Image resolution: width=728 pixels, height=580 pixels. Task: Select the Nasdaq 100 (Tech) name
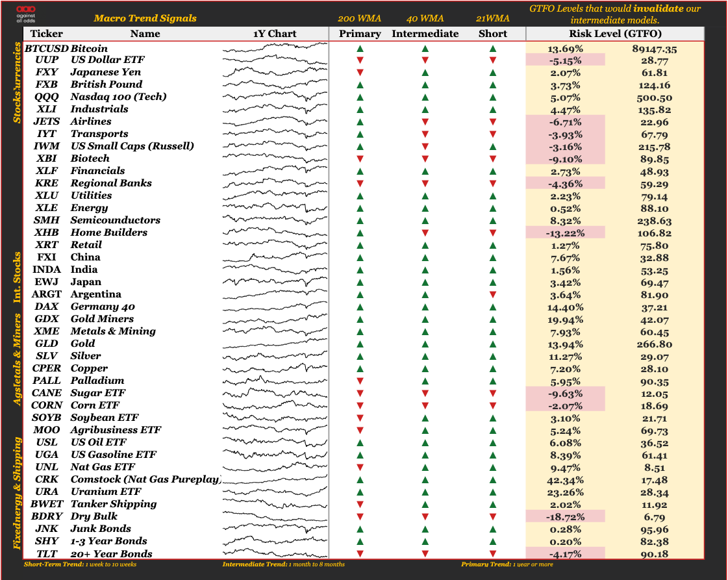(x=118, y=97)
